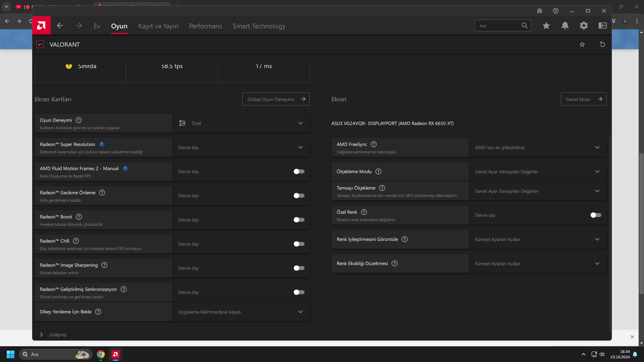Expand the Gelişmiş section

(53, 334)
